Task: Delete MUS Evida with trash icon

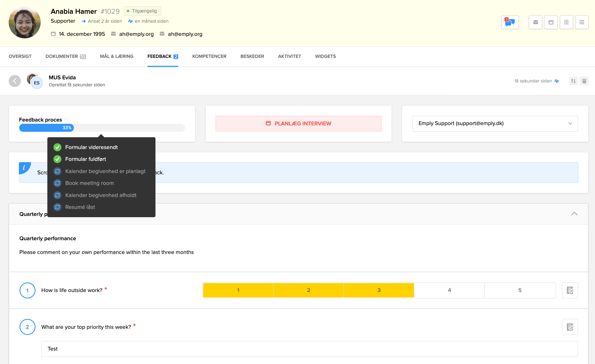Action: 584,81
